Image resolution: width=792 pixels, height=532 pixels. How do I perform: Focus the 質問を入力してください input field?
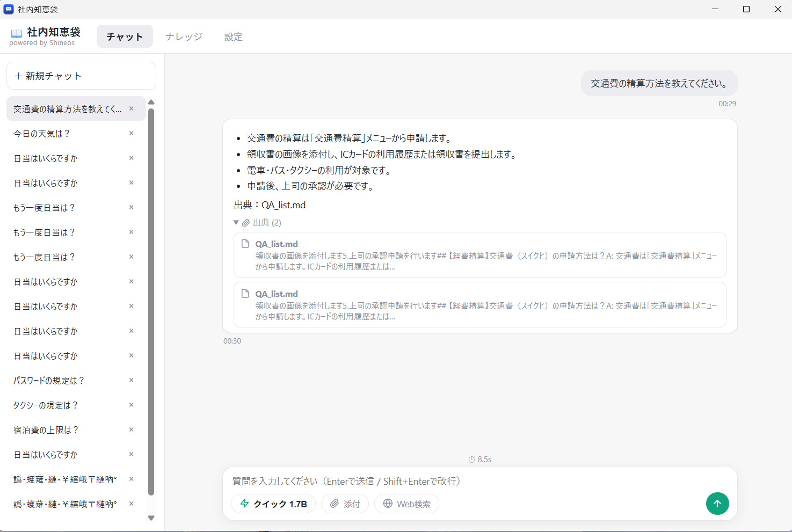click(479, 481)
